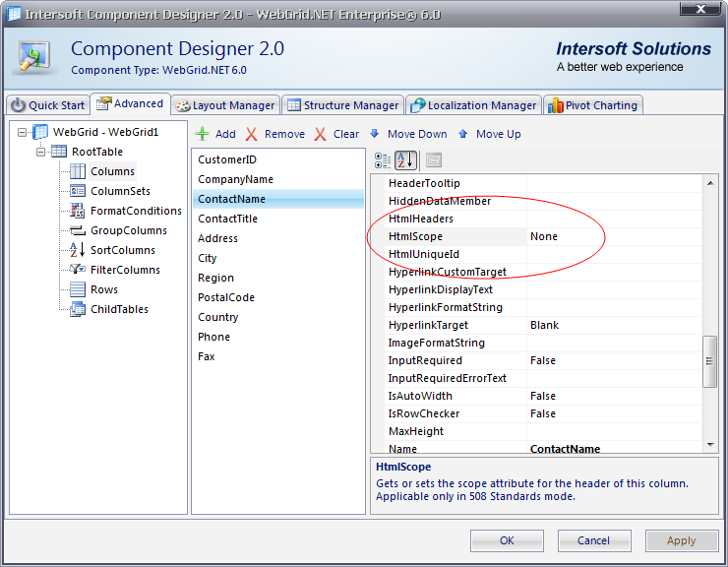Click the WebGrid1 root node icon

tap(40, 132)
